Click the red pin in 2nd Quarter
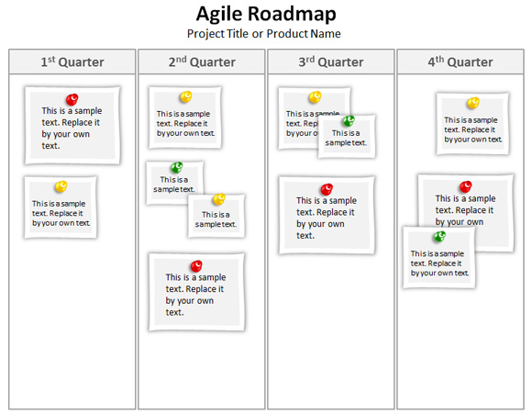 196,266
